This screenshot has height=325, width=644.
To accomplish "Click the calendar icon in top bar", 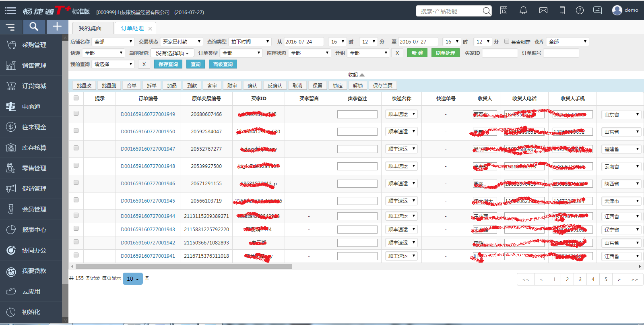I will pos(504,10).
